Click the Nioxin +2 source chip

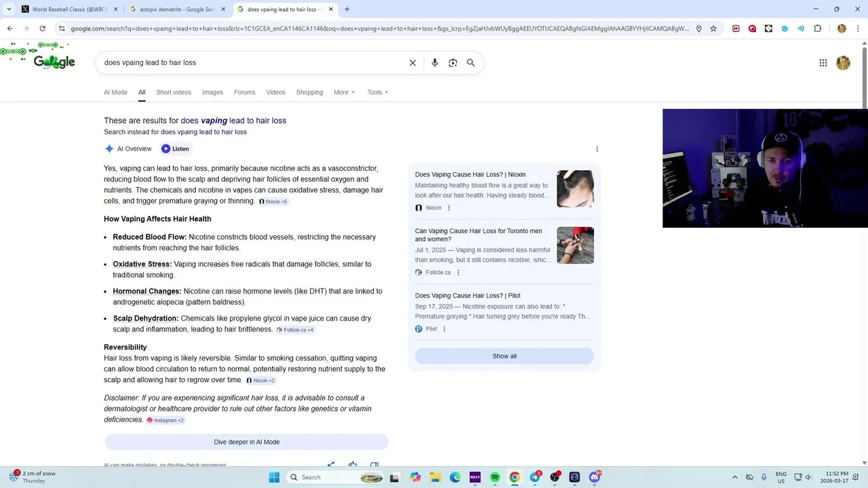260,380
